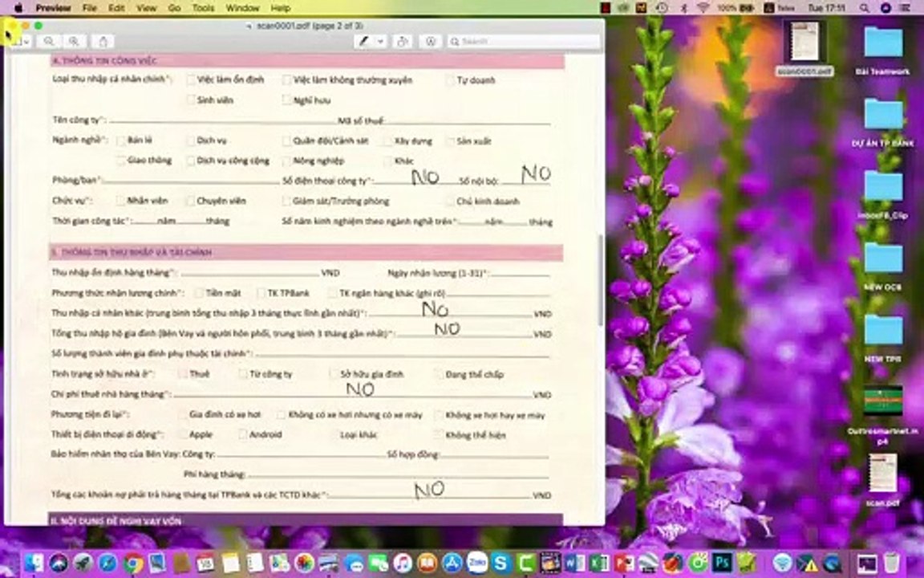924x578 pixels.
Task: Open Spotlight search in menu bar
Action: [864, 8]
